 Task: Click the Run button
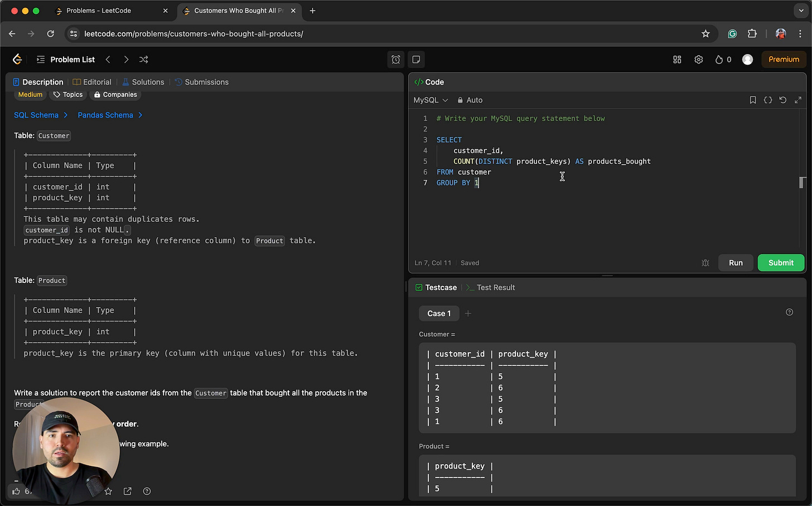(x=735, y=263)
